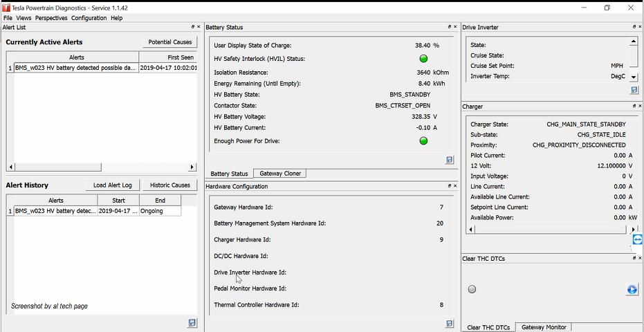Undock the Alert List panel via float icon

click(x=193, y=27)
